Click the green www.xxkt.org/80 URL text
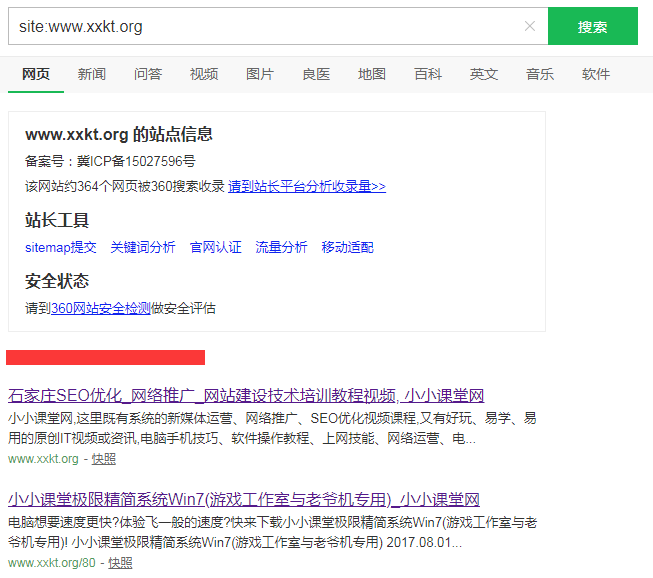The width and height of the screenshot is (653, 578). [x=52, y=563]
